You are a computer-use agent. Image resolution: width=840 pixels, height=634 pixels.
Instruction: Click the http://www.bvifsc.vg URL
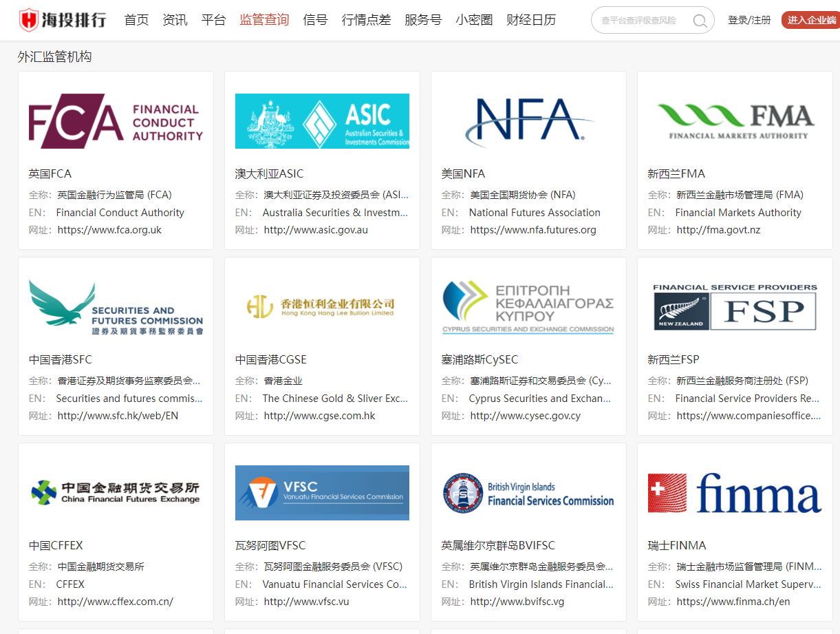[x=517, y=602]
